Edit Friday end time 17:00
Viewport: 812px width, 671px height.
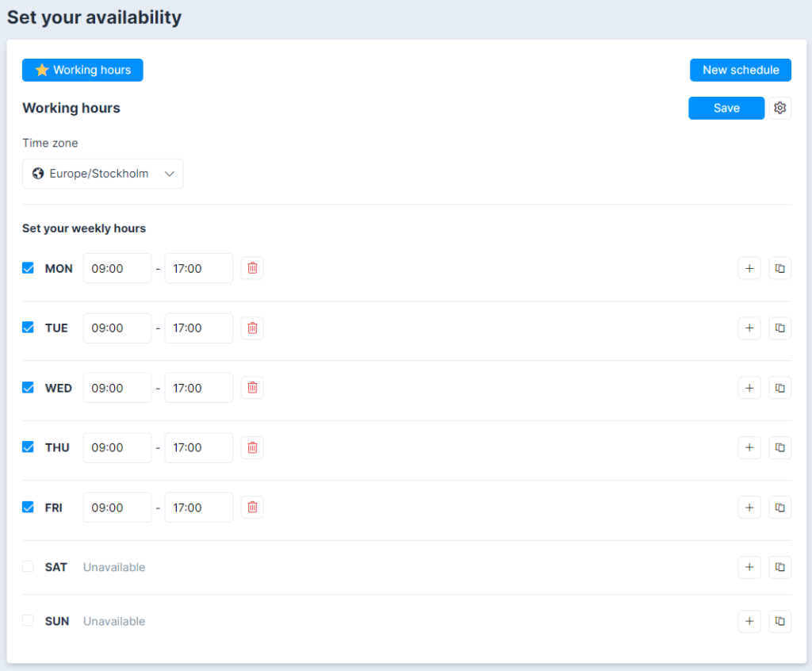198,508
